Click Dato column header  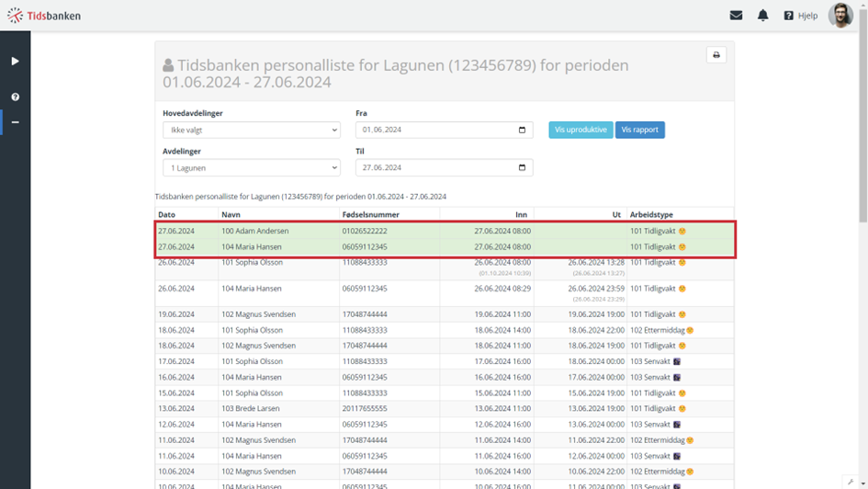coord(166,215)
